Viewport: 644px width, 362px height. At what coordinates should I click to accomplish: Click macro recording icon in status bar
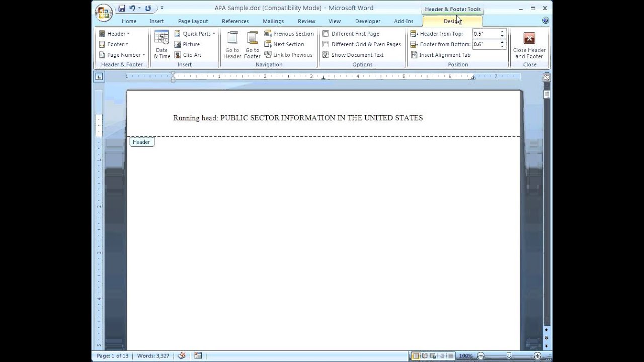click(x=198, y=355)
